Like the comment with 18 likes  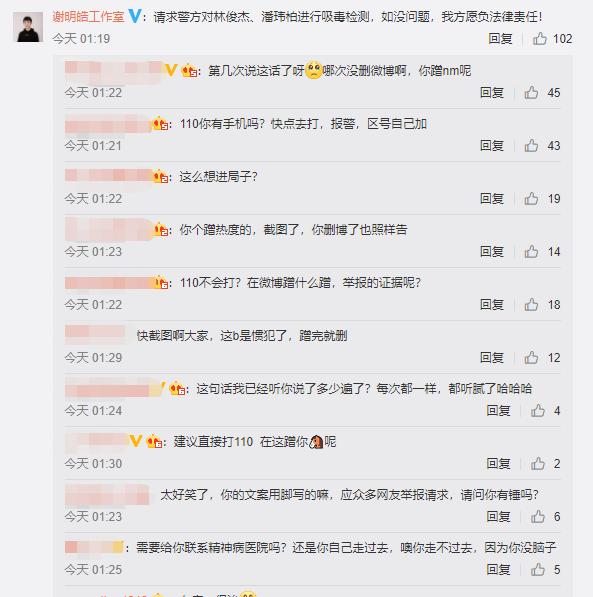(531, 305)
